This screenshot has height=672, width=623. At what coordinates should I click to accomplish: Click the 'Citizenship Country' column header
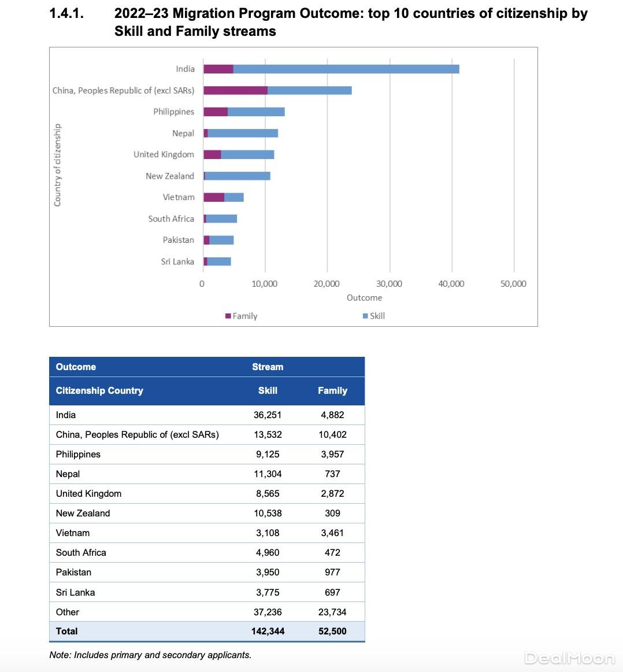coord(99,390)
